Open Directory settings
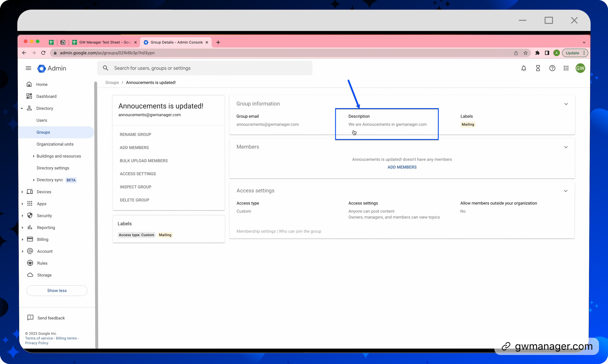The height and width of the screenshot is (364, 608). point(53,168)
